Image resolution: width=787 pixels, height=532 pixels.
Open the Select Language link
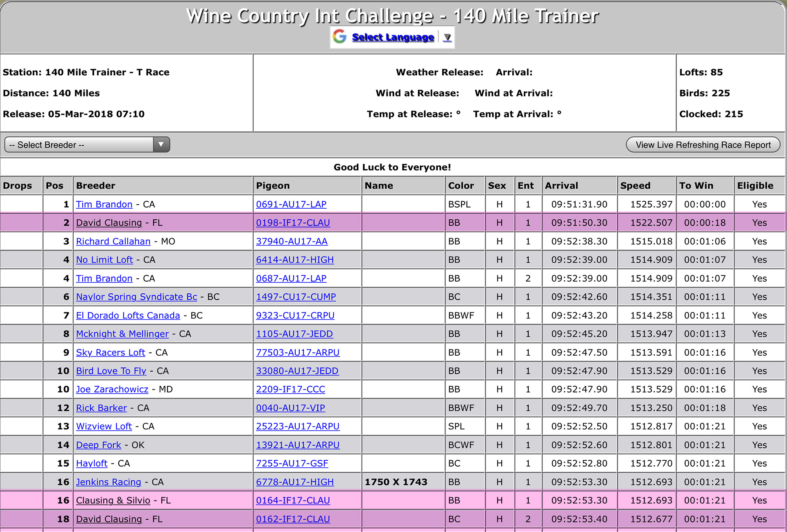[392, 37]
